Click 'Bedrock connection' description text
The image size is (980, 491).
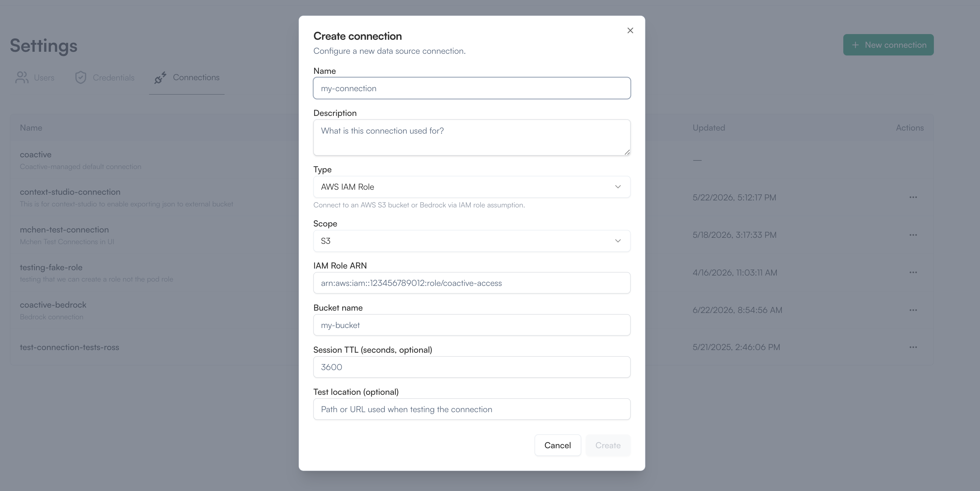coord(51,317)
